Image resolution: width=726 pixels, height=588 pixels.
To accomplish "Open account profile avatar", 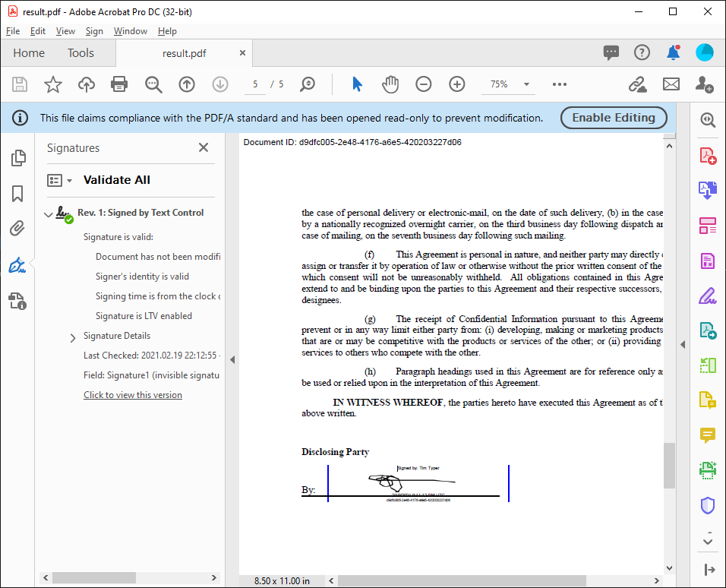I will click(x=704, y=52).
